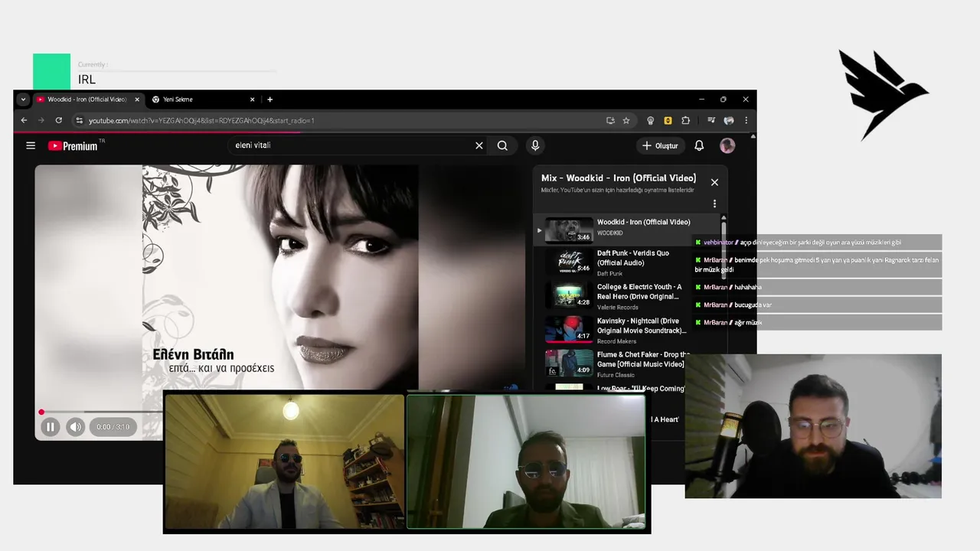Open the yellow extension icon
This screenshot has width=980, height=551.
(x=668, y=120)
